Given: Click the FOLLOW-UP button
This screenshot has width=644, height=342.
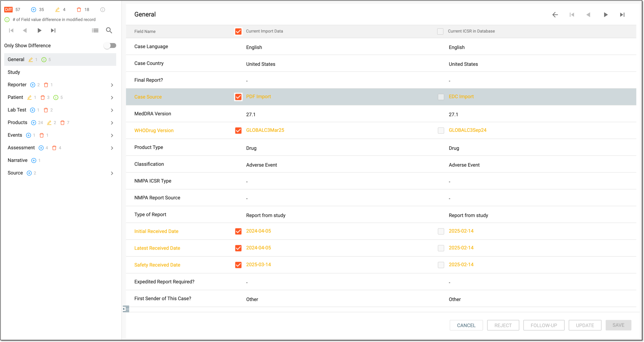Looking at the screenshot, I should click(x=544, y=325).
